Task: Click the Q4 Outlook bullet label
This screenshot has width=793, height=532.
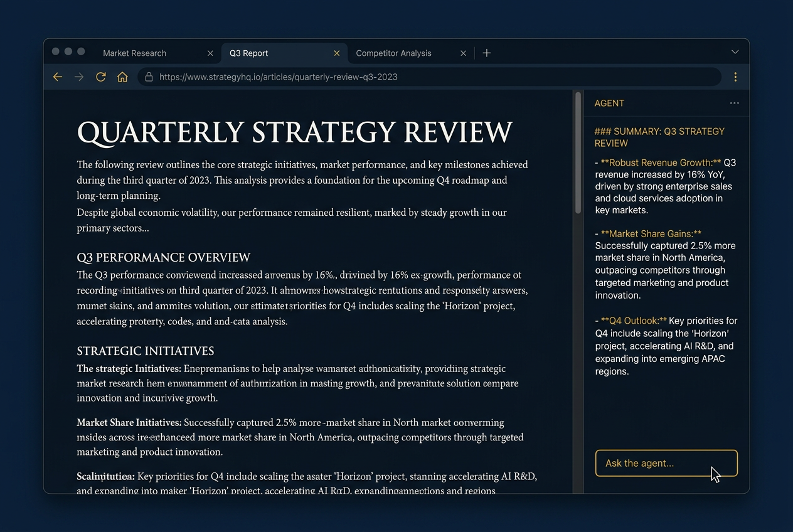Action: click(634, 321)
